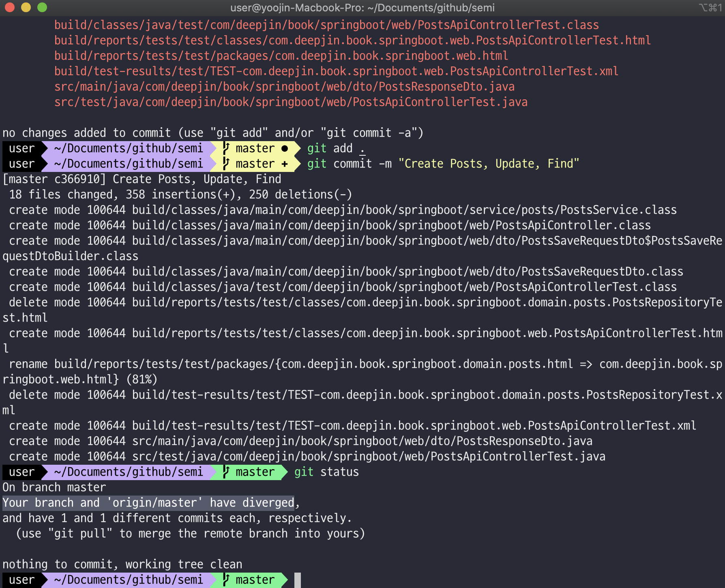Open the PostsResponseDto.java file path
The width and height of the screenshot is (725, 588).
click(285, 86)
